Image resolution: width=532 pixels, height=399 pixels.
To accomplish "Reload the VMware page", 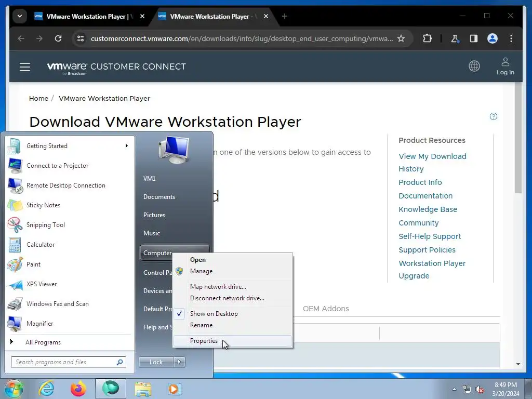I will (x=58, y=38).
